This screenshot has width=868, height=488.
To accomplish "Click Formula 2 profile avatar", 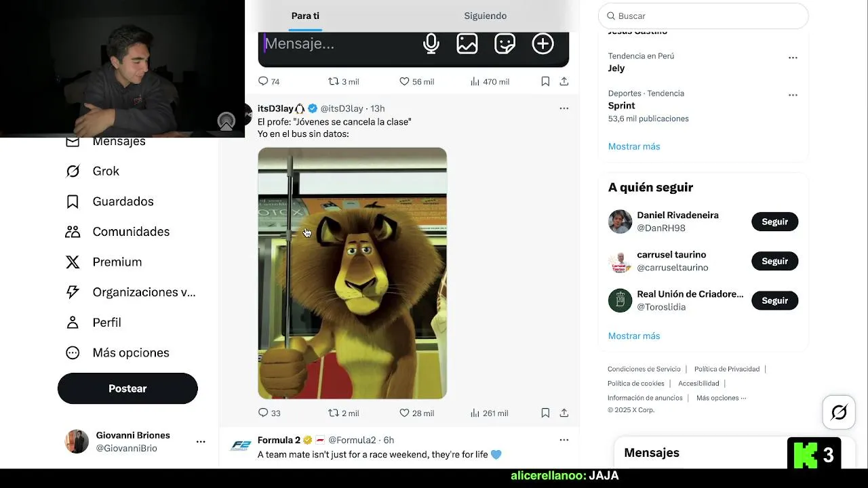I will point(241,445).
